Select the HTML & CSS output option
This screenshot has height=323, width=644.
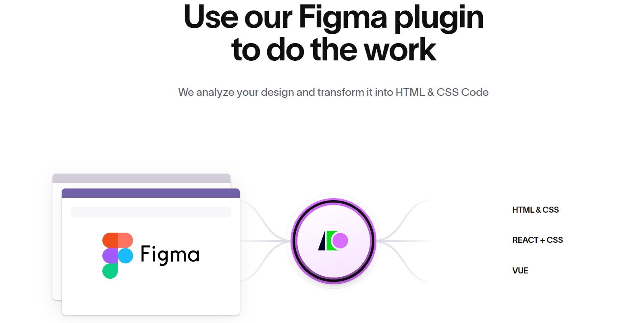(x=535, y=210)
